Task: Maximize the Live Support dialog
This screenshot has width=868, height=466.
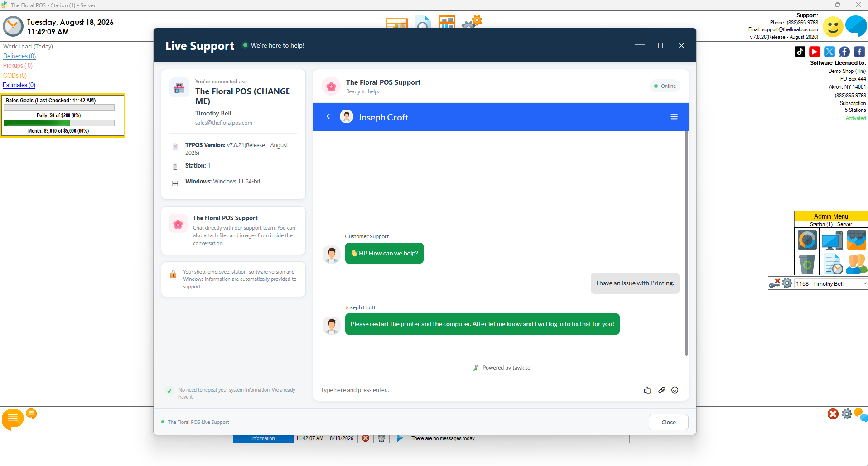Action: 661,45
